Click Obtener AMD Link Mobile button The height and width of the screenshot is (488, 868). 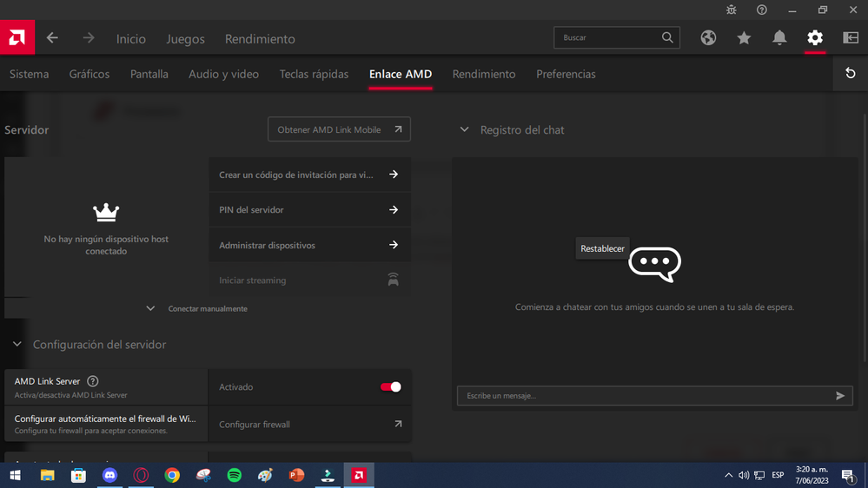pyautogui.click(x=339, y=129)
